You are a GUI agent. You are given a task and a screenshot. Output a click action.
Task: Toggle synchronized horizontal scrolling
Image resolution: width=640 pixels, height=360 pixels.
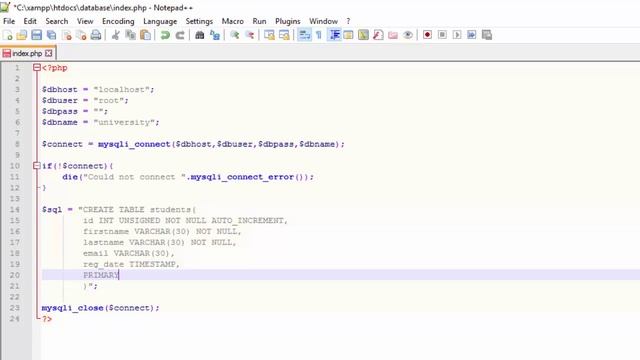[284, 35]
